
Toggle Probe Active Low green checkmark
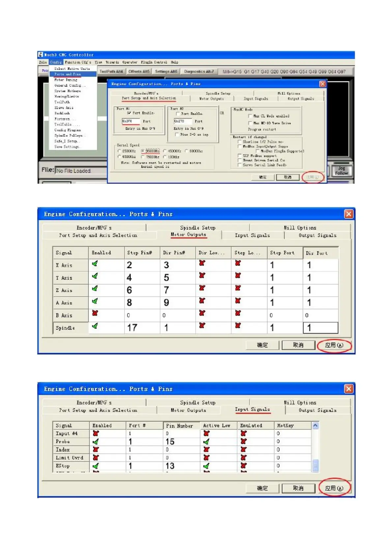click(x=206, y=442)
